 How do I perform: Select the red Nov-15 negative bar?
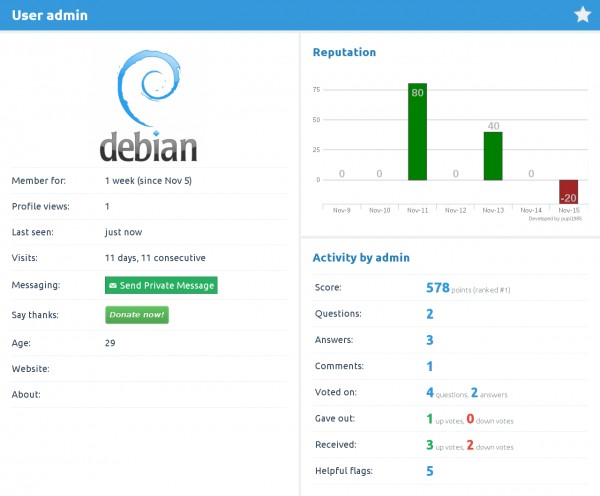coord(568,192)
